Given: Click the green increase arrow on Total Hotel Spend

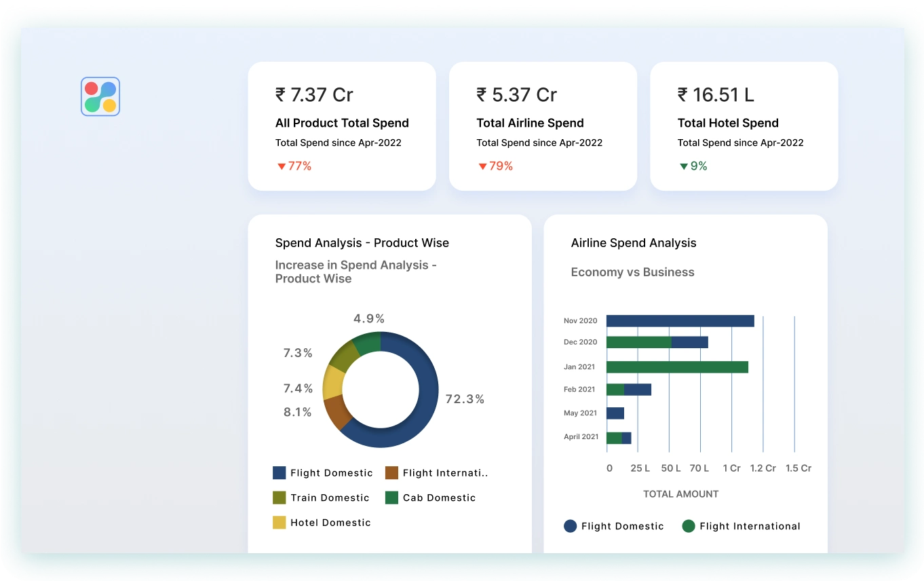Looking at the screenshot, I should tap(684, 166).
